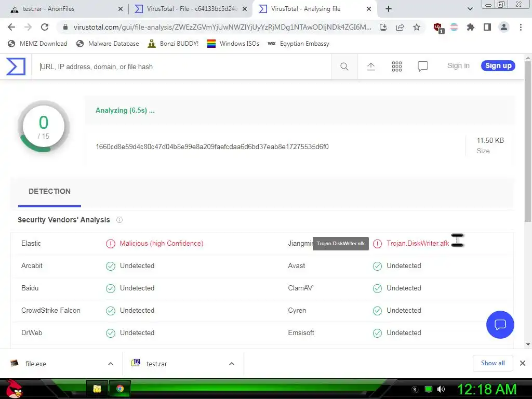This screenshot has height=399, width=532.
Task: Expand the file.exe download options chevron
Action: click(x=111, y=364)
